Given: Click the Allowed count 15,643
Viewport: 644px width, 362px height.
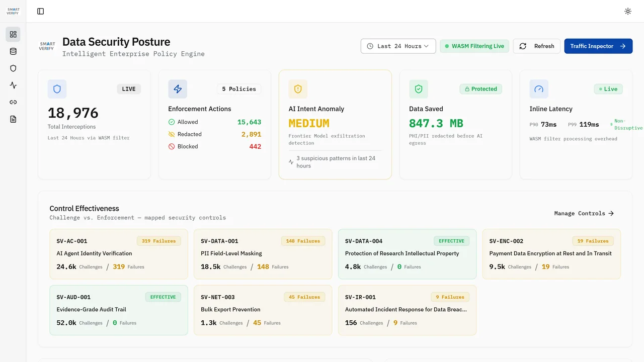Looking at the screenshot, I should 249,122.
